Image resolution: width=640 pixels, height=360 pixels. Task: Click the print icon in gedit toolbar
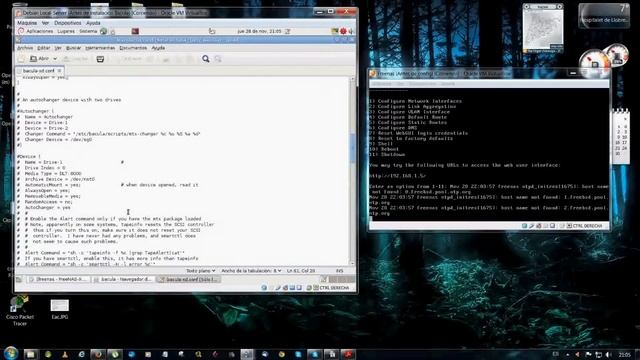[100, 59]
